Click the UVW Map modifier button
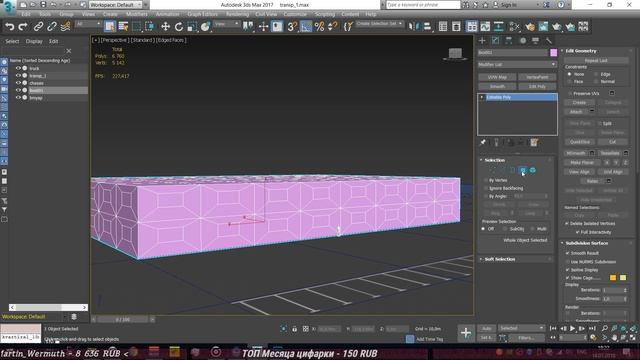Screen dimensions: 640x360 pyautogui.click(x=497, y=77)
